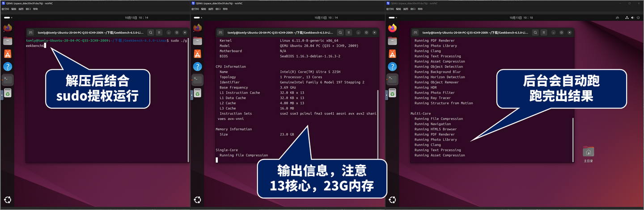This screenshot has width=644, height=210.
Task: Show Applications via Ubuntu logo, middle panel
Action: pos(197,200)
